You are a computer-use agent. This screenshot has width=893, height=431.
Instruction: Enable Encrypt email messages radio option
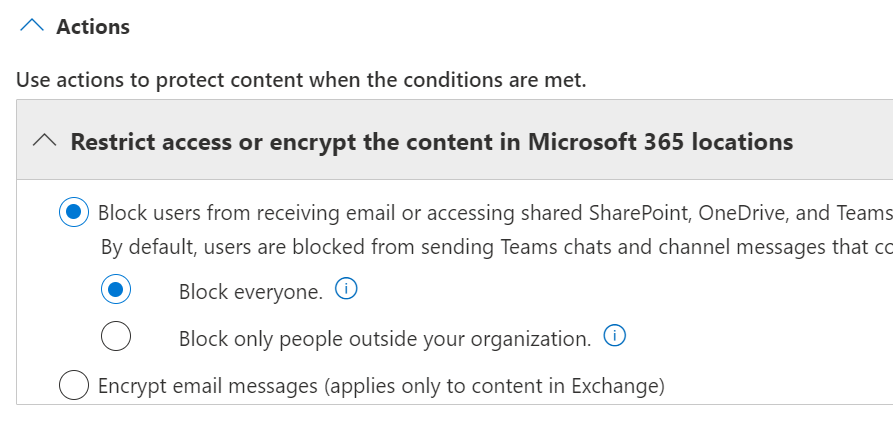(75, 385)
